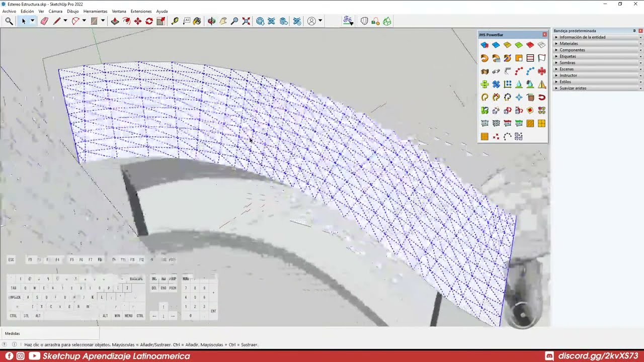The image size is (644, 362).
Task: Click the Instructor panel header
Action: point(598,75)
